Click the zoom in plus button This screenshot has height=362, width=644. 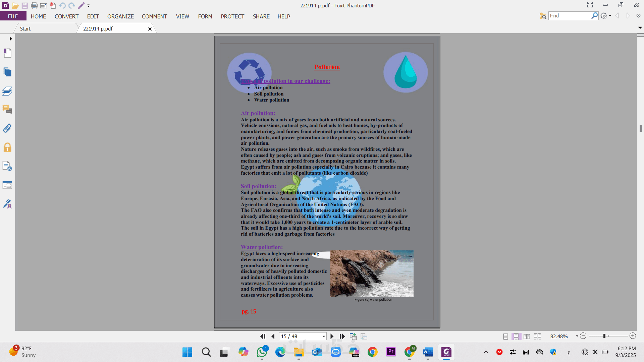coord(633,336)
